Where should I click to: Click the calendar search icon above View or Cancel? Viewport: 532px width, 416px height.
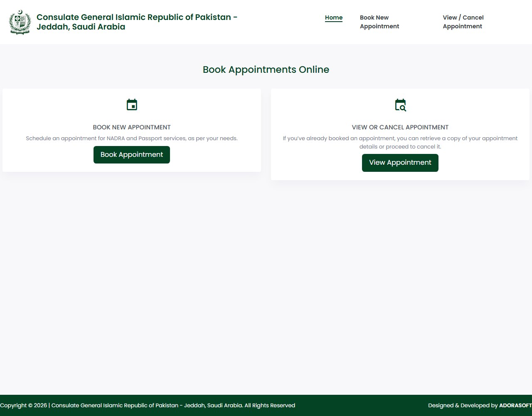pyautogui.click(x=400, y=105)
